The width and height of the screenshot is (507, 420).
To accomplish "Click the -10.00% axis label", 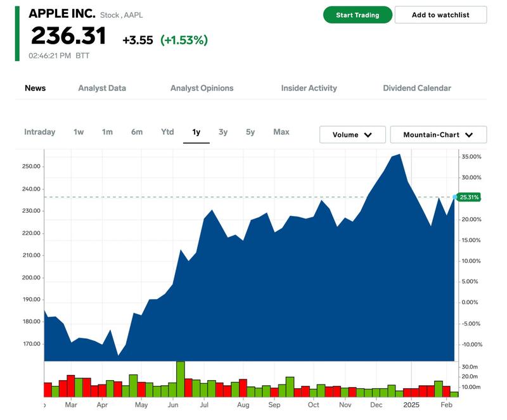I will coord(472,345).
